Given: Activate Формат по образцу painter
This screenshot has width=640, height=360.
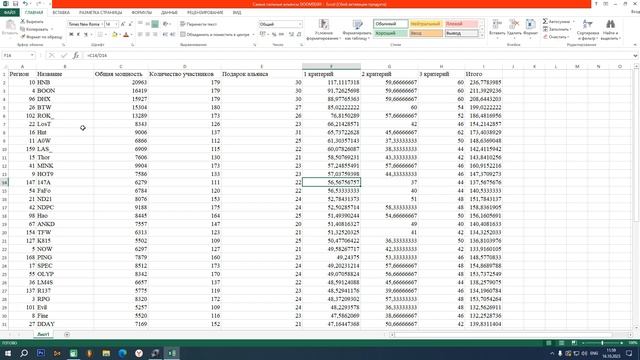Looking at the screenshot, I should pyautogui.click(x=41, y=37).
